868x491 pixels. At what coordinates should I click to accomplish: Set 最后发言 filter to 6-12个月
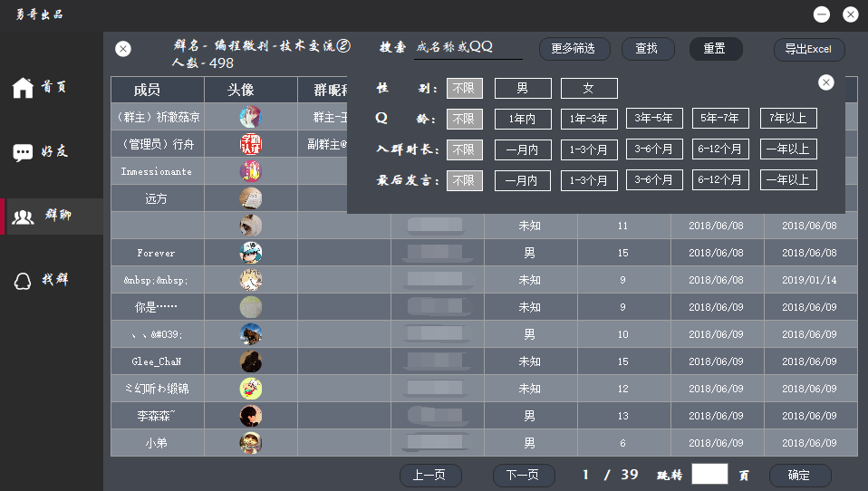(720, 180)
